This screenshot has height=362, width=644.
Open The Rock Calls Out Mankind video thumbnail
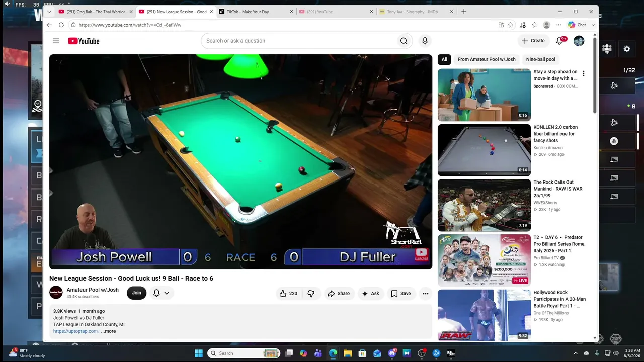click(484, 205)
